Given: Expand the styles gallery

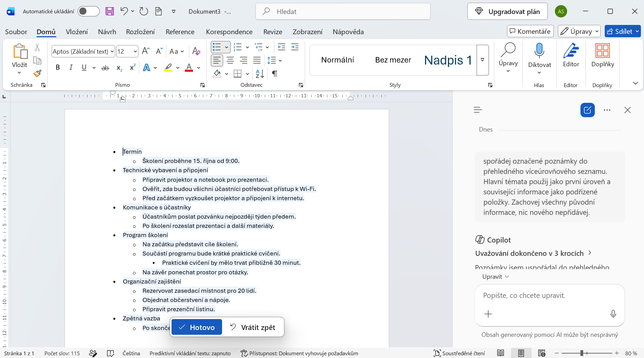Looking at the screenshot, I should [x=483, y=60].
